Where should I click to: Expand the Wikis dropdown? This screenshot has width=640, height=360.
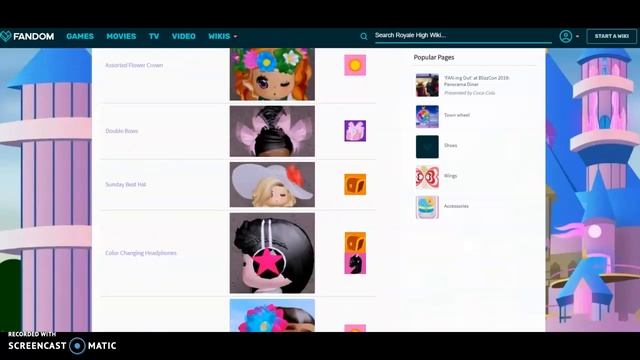222,36
